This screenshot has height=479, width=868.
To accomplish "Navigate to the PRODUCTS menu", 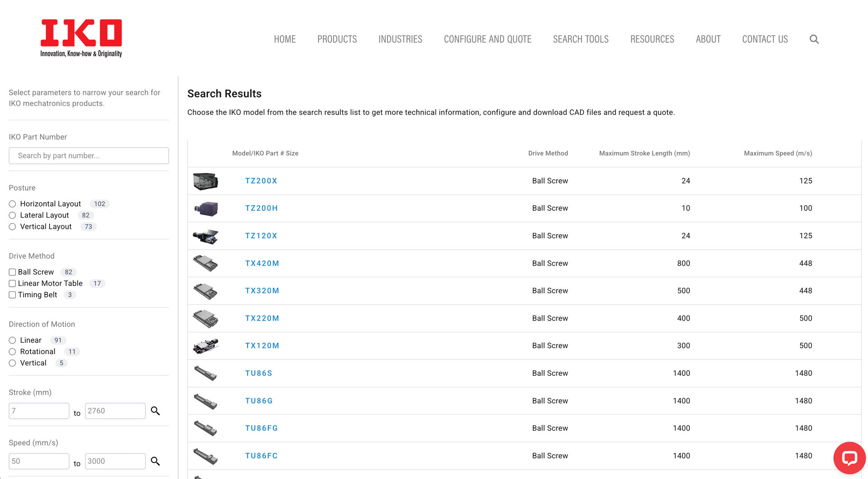I will [337, 39].
